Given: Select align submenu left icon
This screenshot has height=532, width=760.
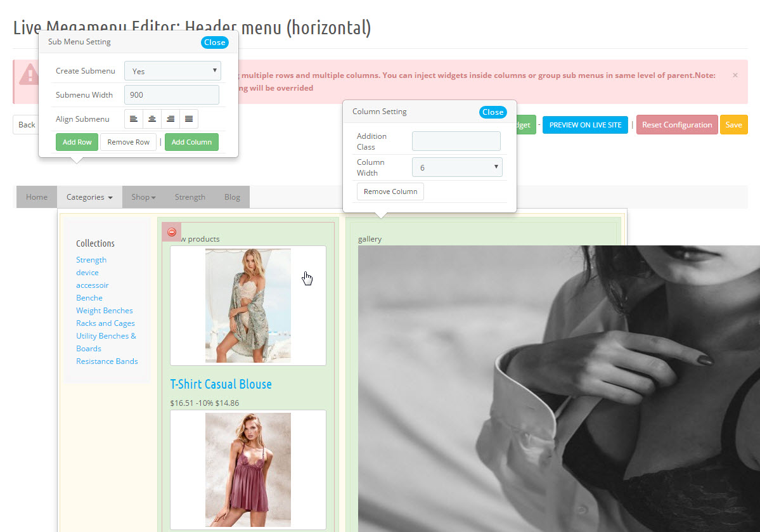Looking at the screenshot, I should pos(133,119).
